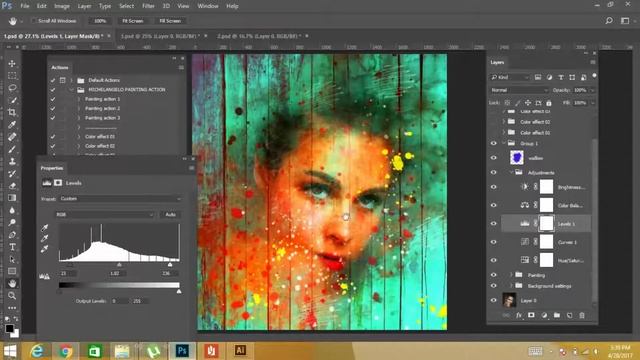Expand the Painting layer group
This screenshot has width=640, height=360.
tap(511, 275)
